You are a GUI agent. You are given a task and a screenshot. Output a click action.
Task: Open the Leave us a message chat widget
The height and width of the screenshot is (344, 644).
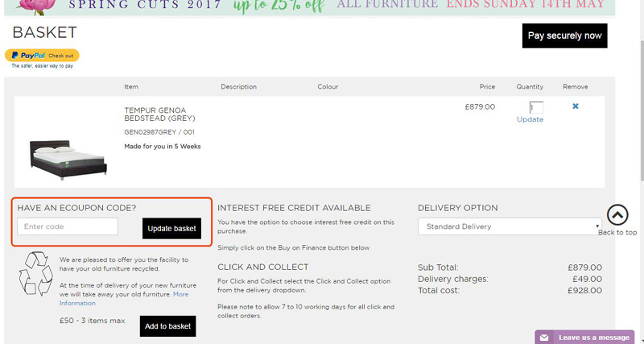tap(584, 338)
